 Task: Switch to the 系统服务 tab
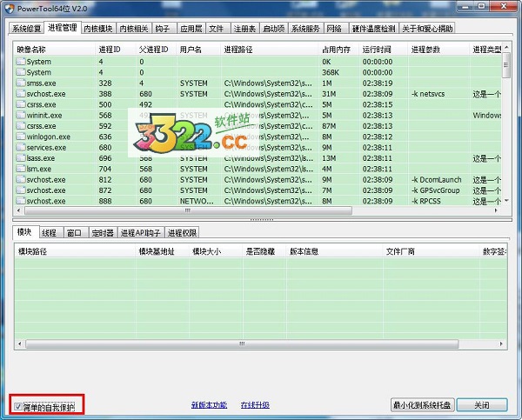pyautogui.click(x=305, y=29)
